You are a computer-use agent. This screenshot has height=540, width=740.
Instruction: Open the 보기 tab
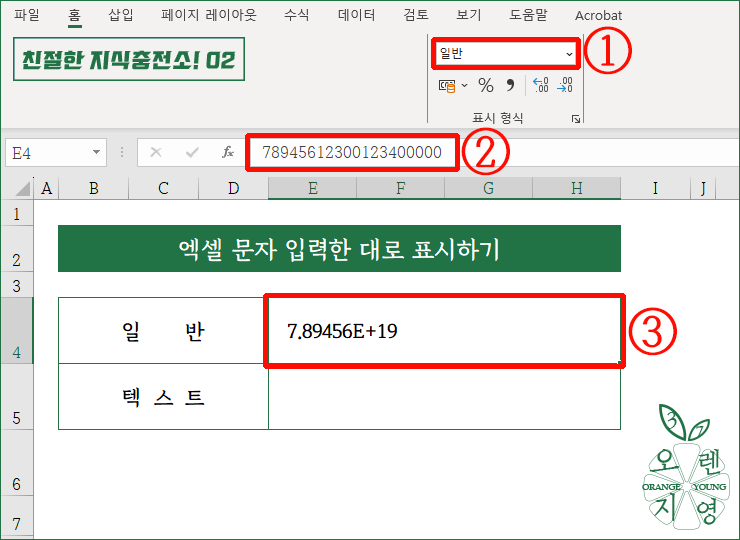[x=469, y=15]
